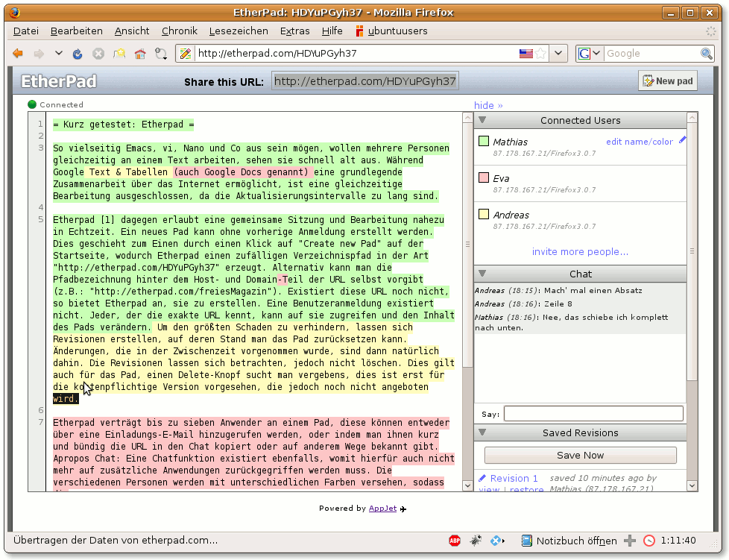
Task: Click the side panel scrollbar up arrow
Action: coord(692,118)
